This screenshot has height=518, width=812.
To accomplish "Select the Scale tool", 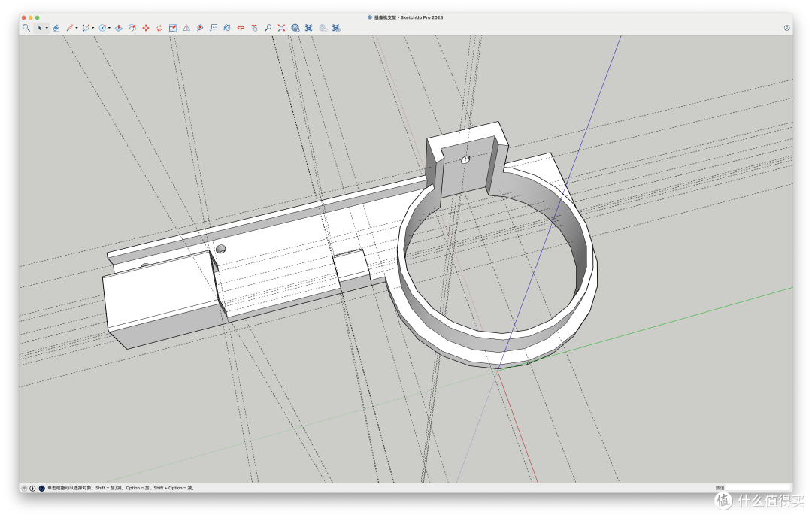I will [173, 28].
